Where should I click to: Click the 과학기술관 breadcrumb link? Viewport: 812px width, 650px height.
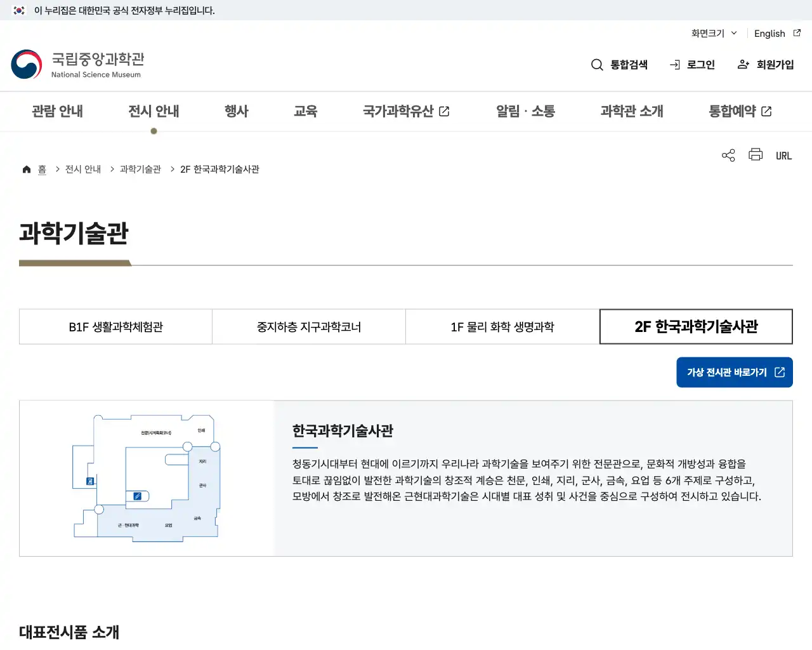click(139, 169)
